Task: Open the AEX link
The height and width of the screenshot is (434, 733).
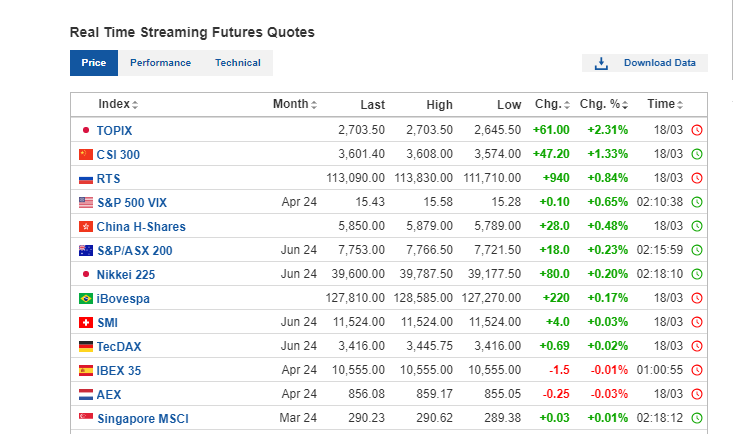Action: [x=109, y=395]
